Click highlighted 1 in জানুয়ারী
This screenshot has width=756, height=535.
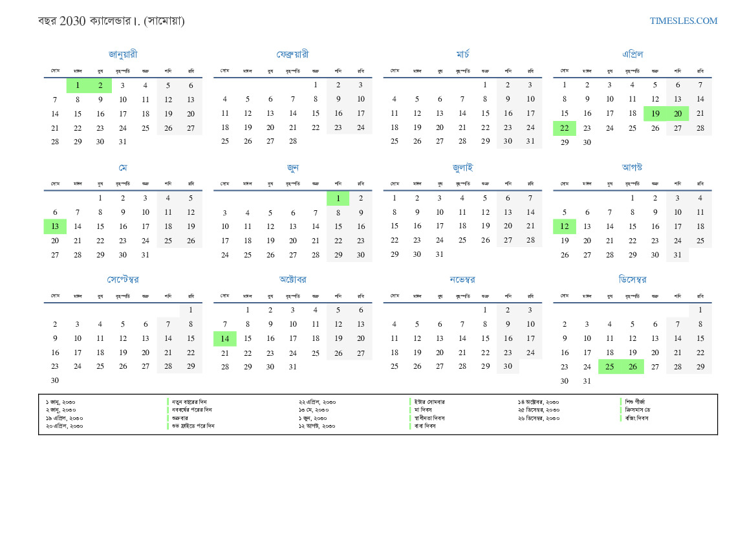(78, 85)
